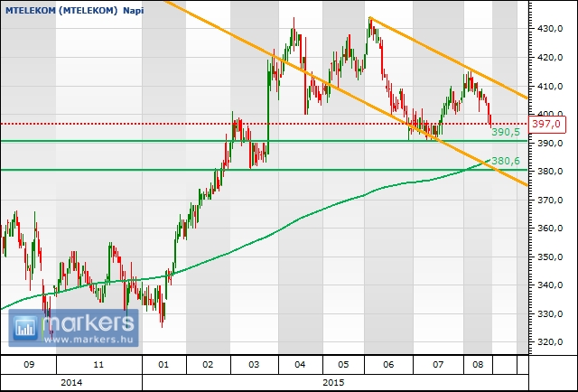Select the 09 month label on time axis

[x=29, y=365]
